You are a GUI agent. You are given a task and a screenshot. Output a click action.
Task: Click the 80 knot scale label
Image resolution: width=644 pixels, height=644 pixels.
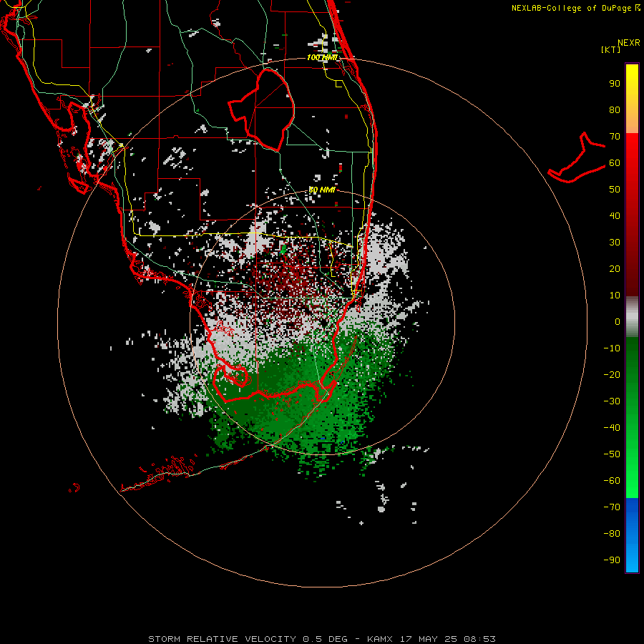[x=615, y=110]
